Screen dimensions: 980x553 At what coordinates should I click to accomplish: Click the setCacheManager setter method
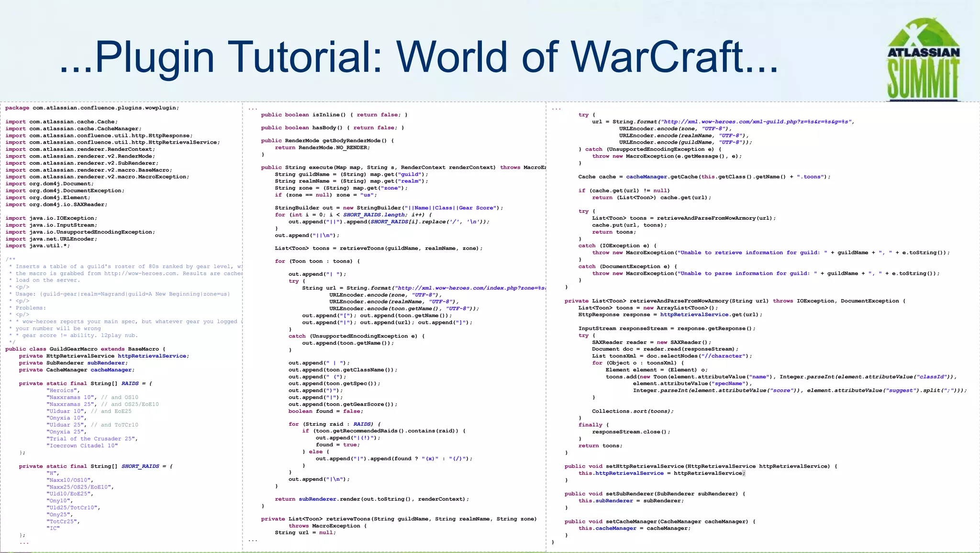pos(660,521)
